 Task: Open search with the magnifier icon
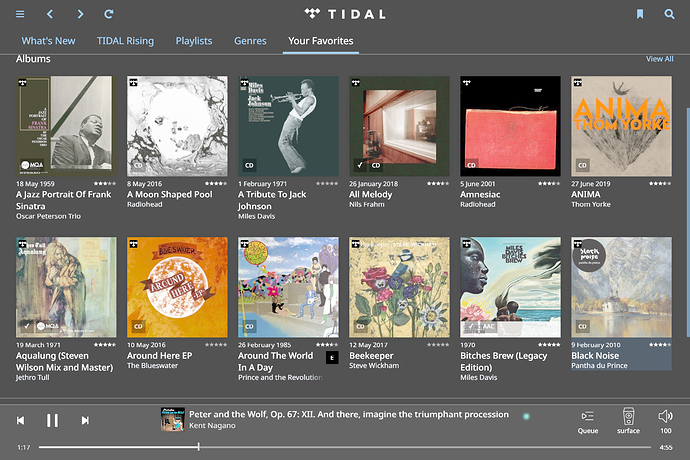669,14
